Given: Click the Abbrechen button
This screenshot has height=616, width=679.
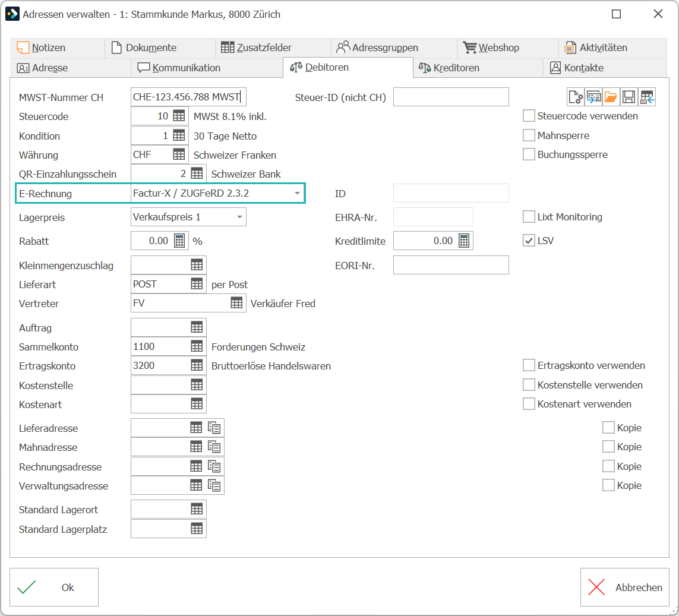Looking at the screenshot, I should coord(625,587).
